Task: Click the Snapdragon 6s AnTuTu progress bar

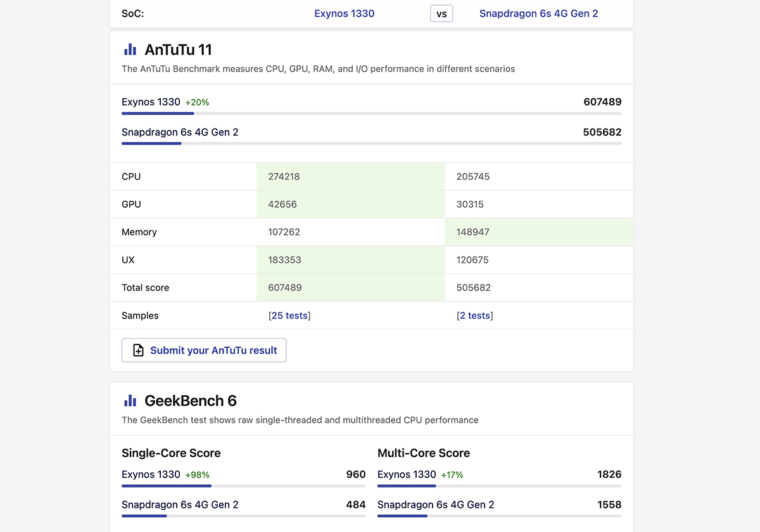Action: click(x=371, y=144)
